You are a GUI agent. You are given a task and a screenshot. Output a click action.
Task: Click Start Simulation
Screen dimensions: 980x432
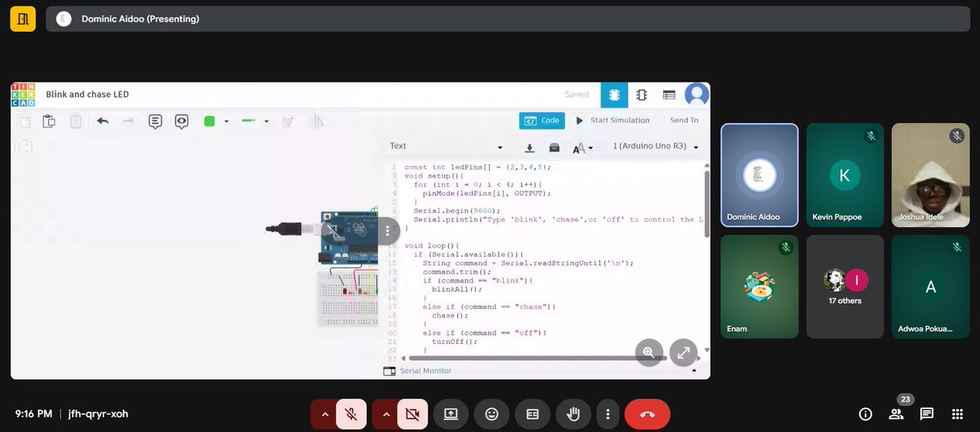(x=612, y=121)
